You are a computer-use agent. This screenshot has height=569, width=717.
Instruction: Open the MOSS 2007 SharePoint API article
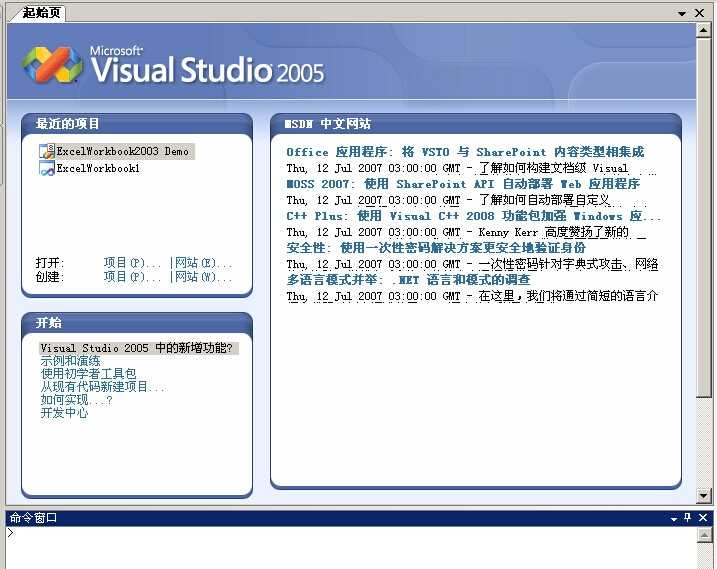(463, 184)
